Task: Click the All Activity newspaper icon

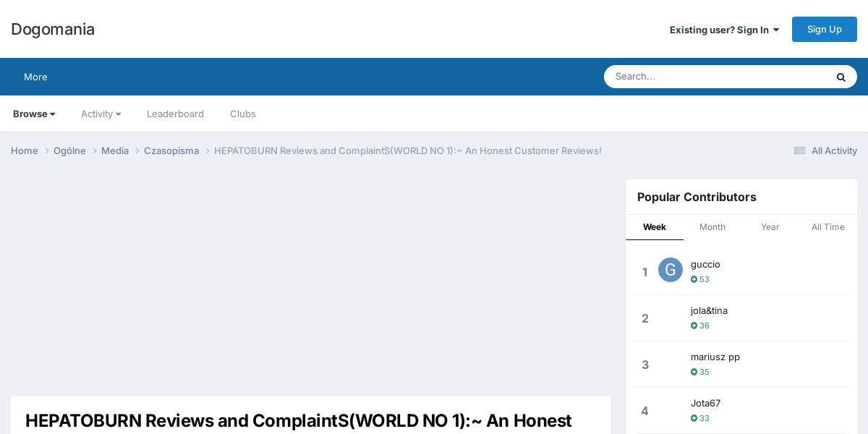Action: click(799, 150)
